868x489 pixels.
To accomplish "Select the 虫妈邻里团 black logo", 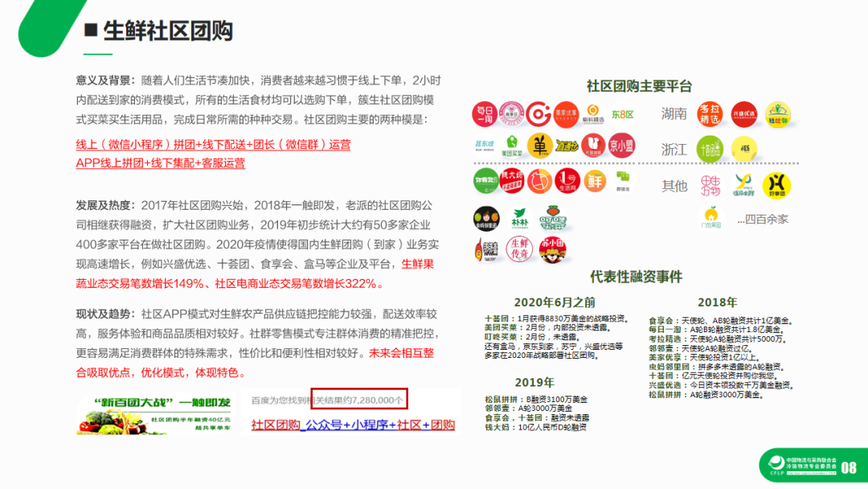I will (486, 218).
